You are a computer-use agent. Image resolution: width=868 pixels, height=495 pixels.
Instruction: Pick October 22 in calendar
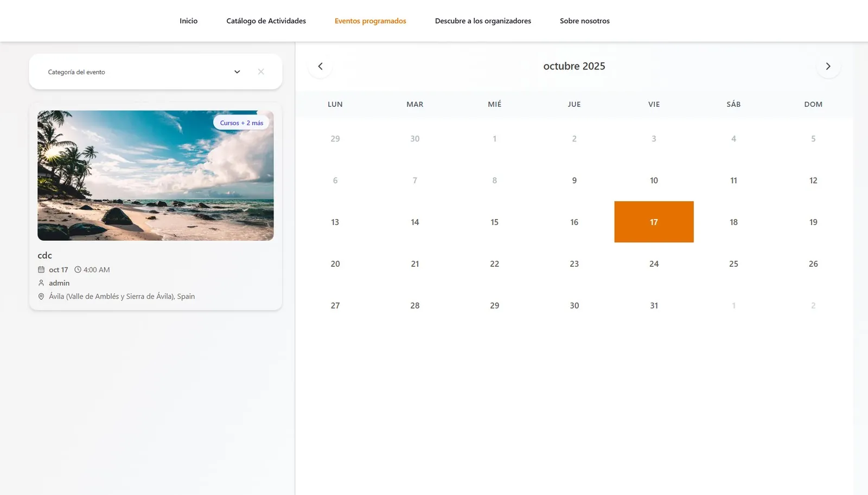click(494, 264)
